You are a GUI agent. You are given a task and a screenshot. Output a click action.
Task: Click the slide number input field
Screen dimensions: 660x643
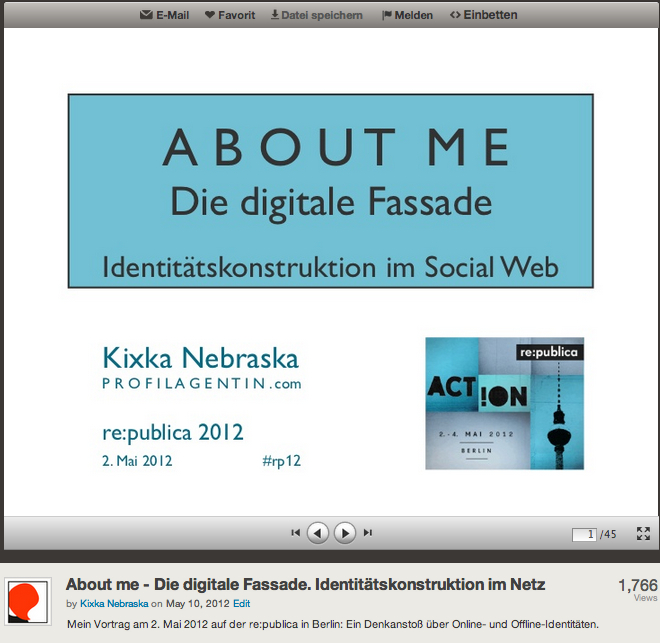(x=584, y=534)
